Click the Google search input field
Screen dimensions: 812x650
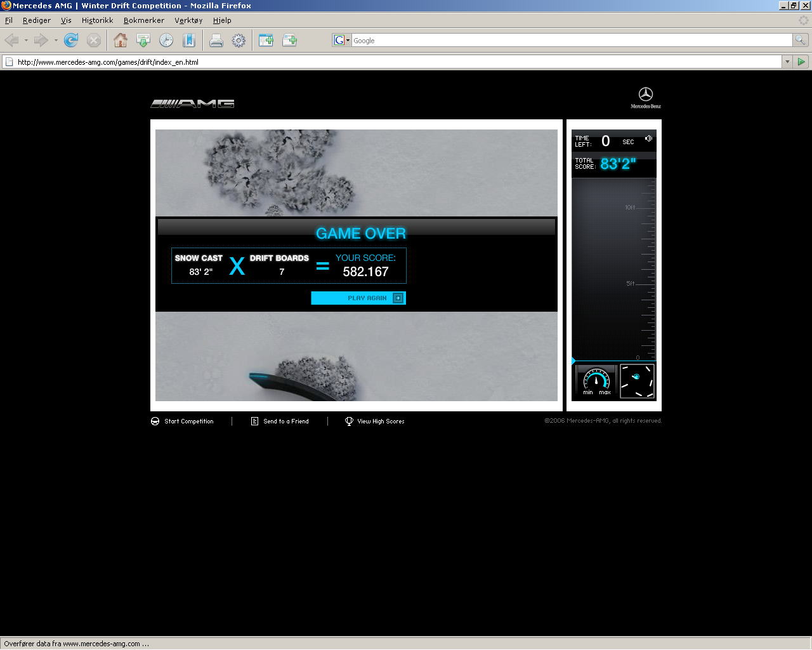click(571, 41)
